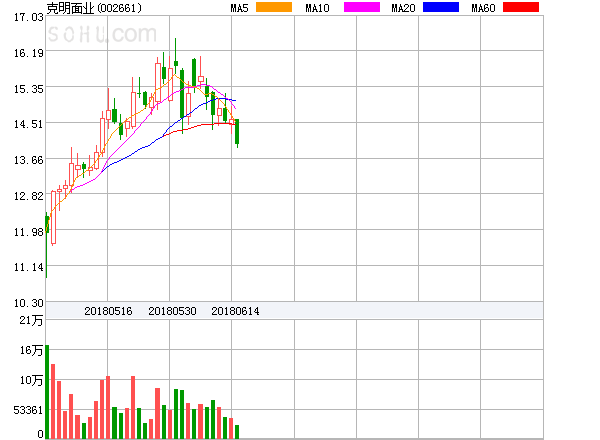Click the 17.03 price axis label

[x=29, y=17]
